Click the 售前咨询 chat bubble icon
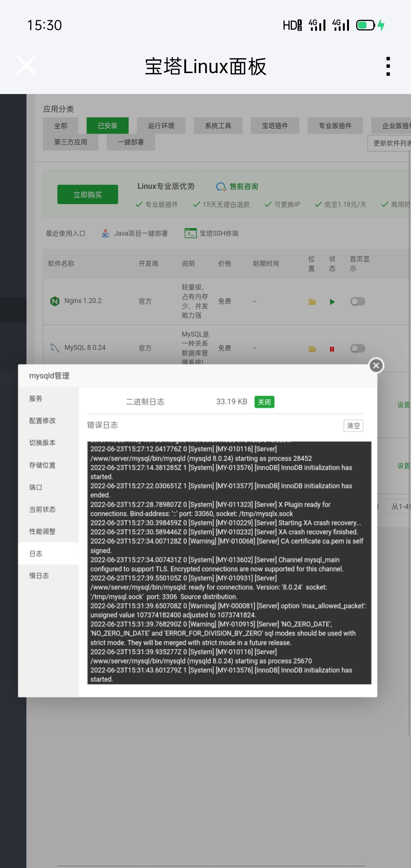 pyautogui.click(x=221, y=187)
